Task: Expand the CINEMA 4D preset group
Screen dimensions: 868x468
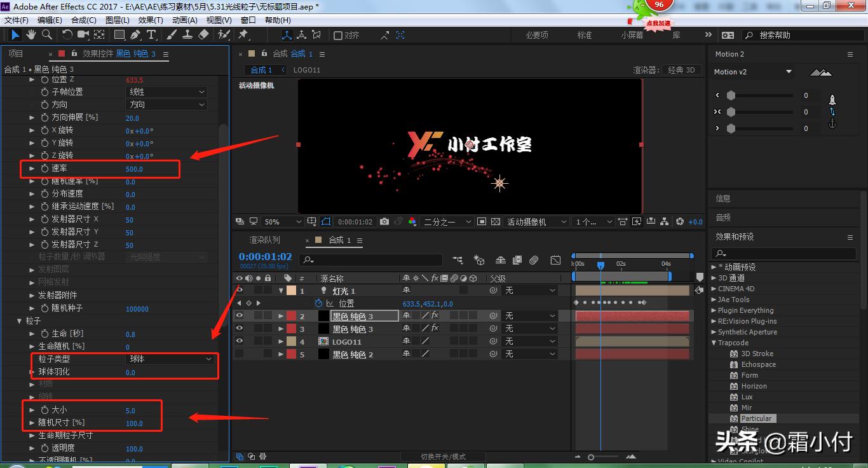Action: click(715, 290)
